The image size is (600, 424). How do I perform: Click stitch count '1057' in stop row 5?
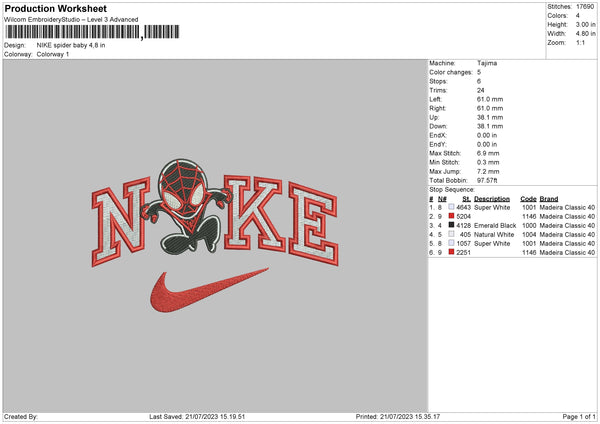click(x=463, y=244)
